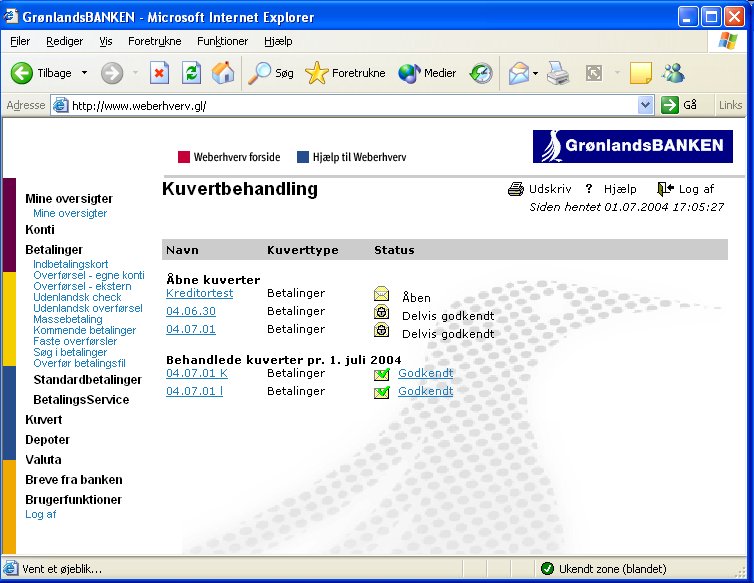Open Mine oversigter sublink
Image resolution: width=754 pixels, height=583 pixels.
click(x=70, y=213)
